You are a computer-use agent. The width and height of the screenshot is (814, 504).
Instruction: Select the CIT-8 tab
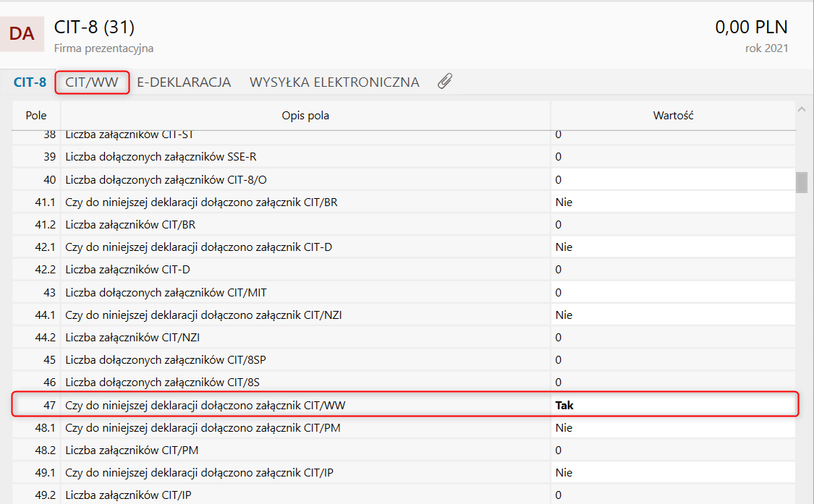click(x=30, y=82)
